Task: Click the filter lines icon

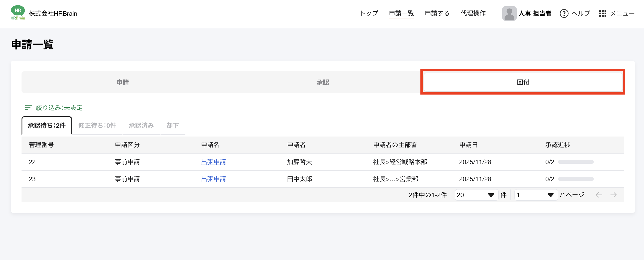Action: click(x=28, y=107)
